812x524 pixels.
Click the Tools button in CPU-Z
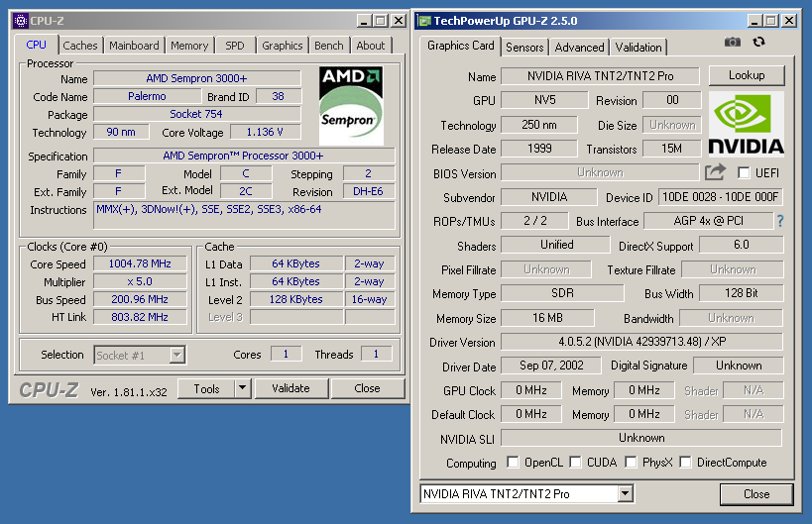pyautogui.click(x=206, y=388)
